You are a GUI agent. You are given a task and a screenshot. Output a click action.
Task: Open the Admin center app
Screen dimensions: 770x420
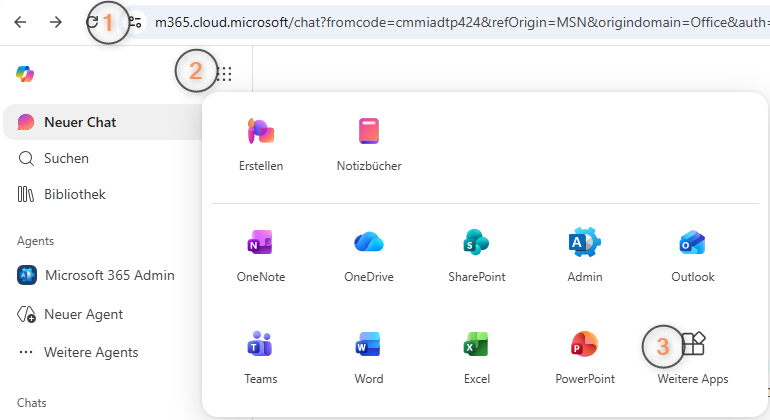point(584,255)
